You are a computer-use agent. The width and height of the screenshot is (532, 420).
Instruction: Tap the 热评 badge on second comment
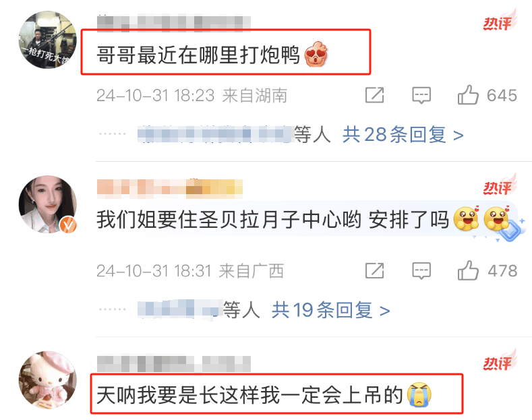pyautogui.click(x=500, y=185)
